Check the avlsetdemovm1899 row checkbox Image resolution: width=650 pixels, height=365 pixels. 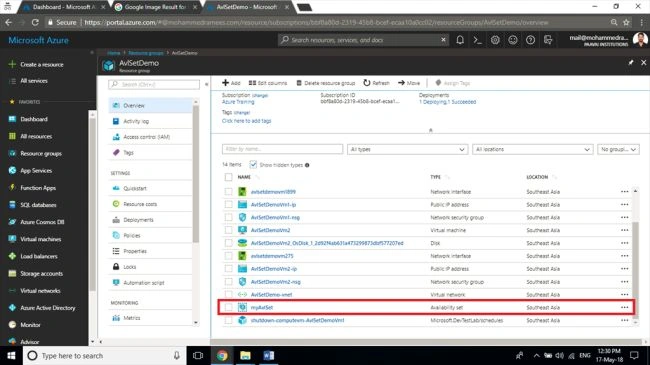pyautogui.click(x=228, y=192)
